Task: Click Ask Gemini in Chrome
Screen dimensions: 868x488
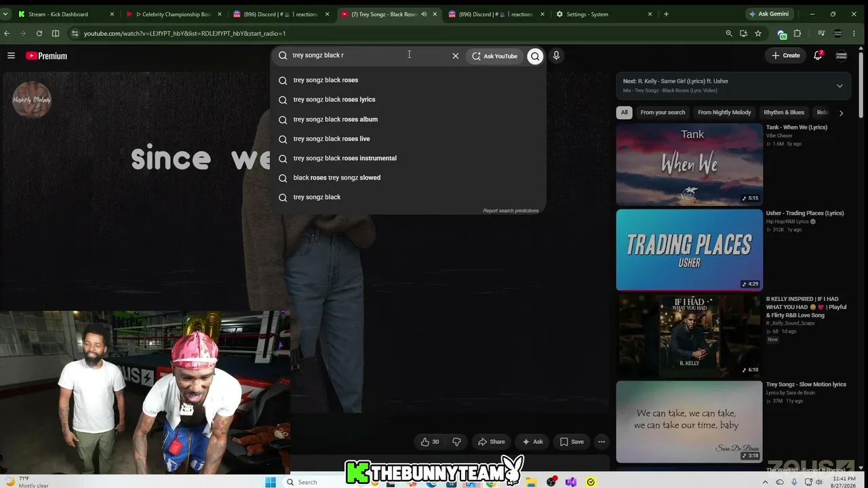Action: click(x=770, y=14)
